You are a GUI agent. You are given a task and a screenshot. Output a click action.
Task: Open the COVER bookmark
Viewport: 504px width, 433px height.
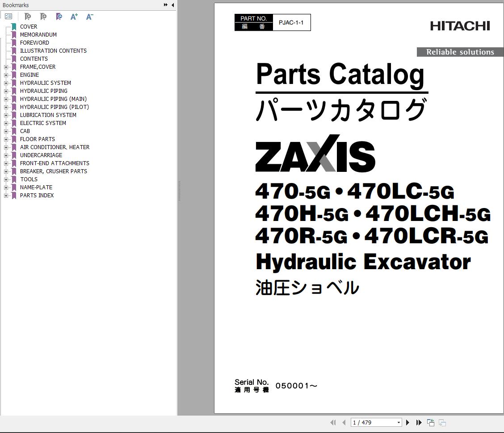click(29, 27)
